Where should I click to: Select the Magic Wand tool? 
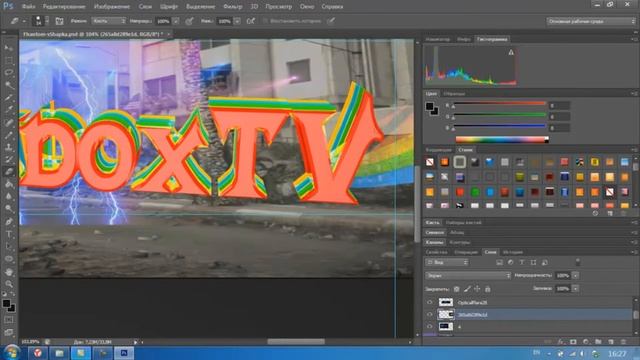9,85
